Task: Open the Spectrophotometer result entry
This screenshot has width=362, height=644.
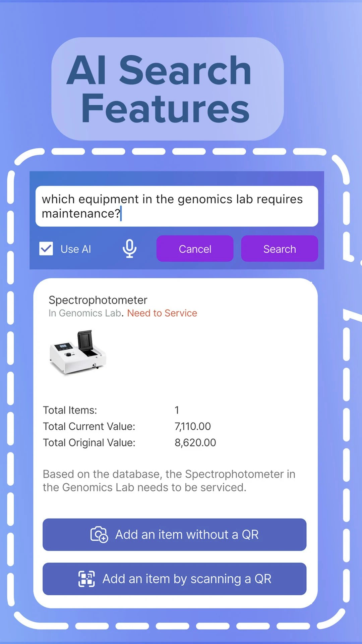Action: (98, 300)
